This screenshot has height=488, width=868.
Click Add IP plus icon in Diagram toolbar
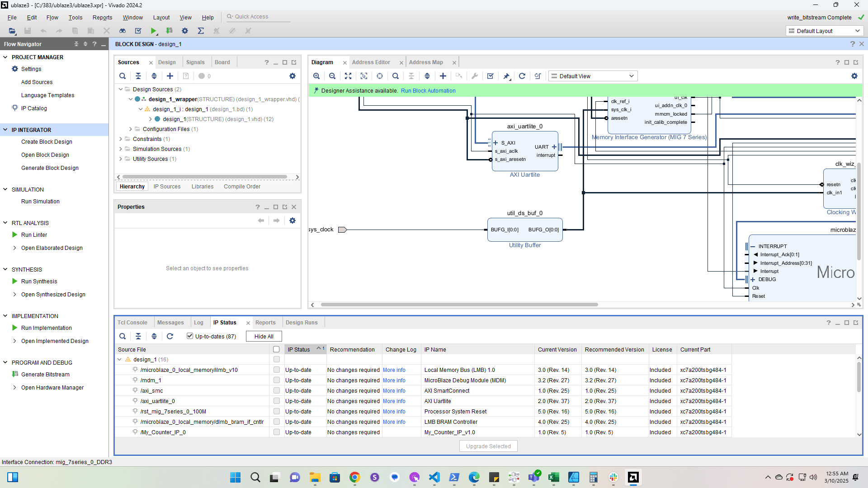click(x=443, y=76)
